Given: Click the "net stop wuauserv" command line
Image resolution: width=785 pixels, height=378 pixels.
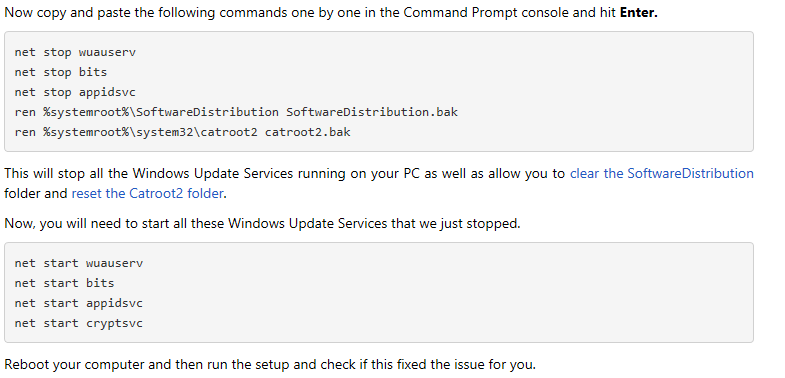Looking at the screenshot, I should click(75, 52).
